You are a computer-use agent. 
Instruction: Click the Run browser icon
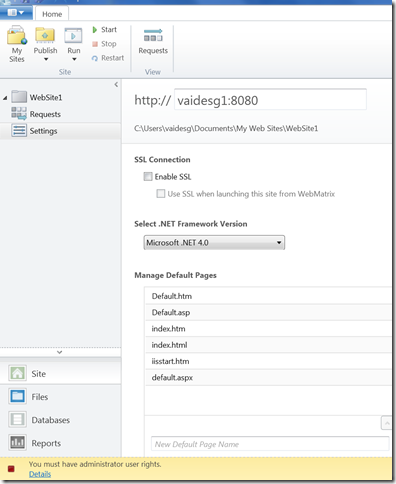[x=73, y=35]
